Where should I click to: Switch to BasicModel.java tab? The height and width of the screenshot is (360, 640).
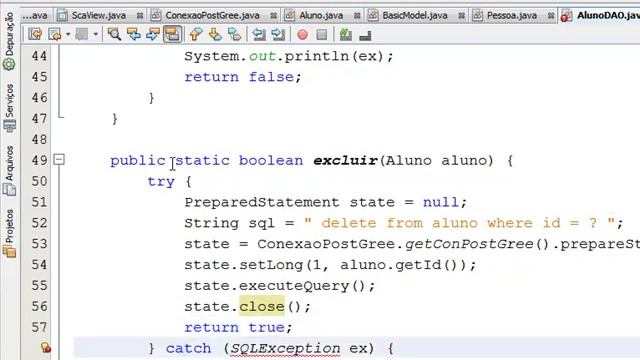[x=415, y=16]
